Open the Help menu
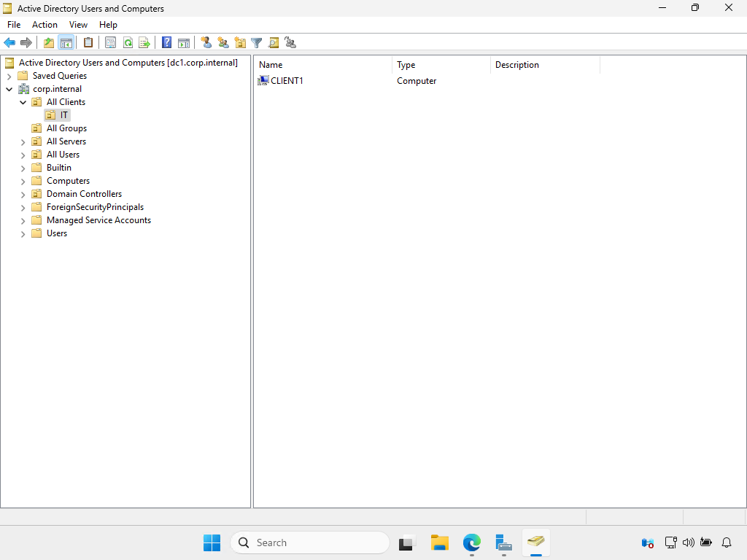The image size is (747, 560). 108,25
